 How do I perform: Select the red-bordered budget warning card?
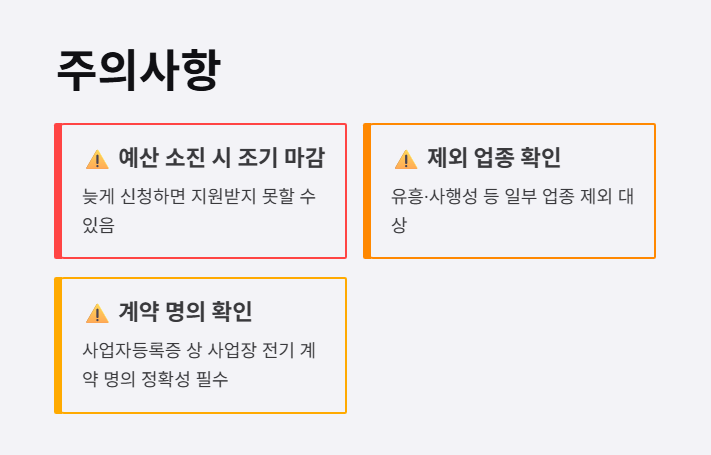(200, 191)
